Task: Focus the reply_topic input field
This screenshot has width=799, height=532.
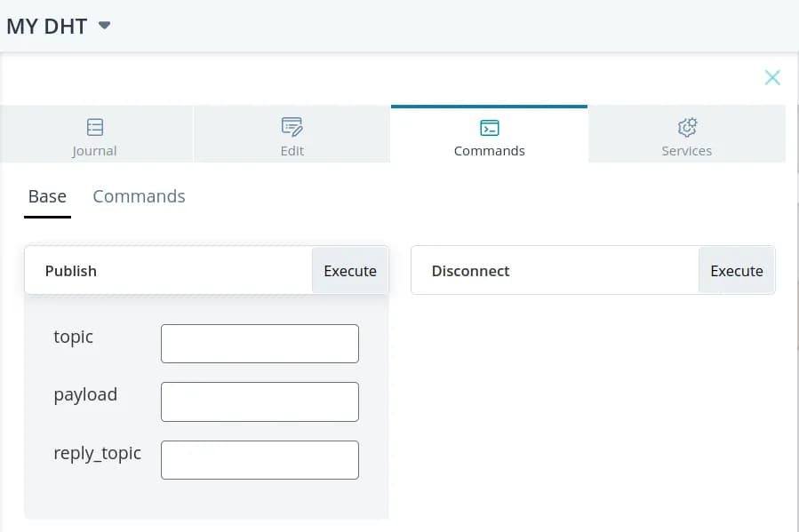Action: click(260, 460)
